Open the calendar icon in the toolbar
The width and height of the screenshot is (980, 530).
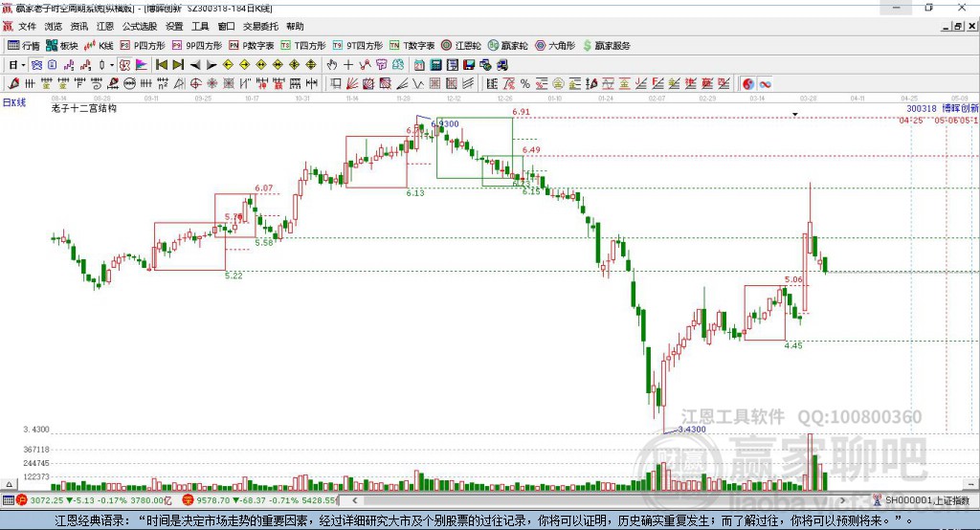coord(419,65)
